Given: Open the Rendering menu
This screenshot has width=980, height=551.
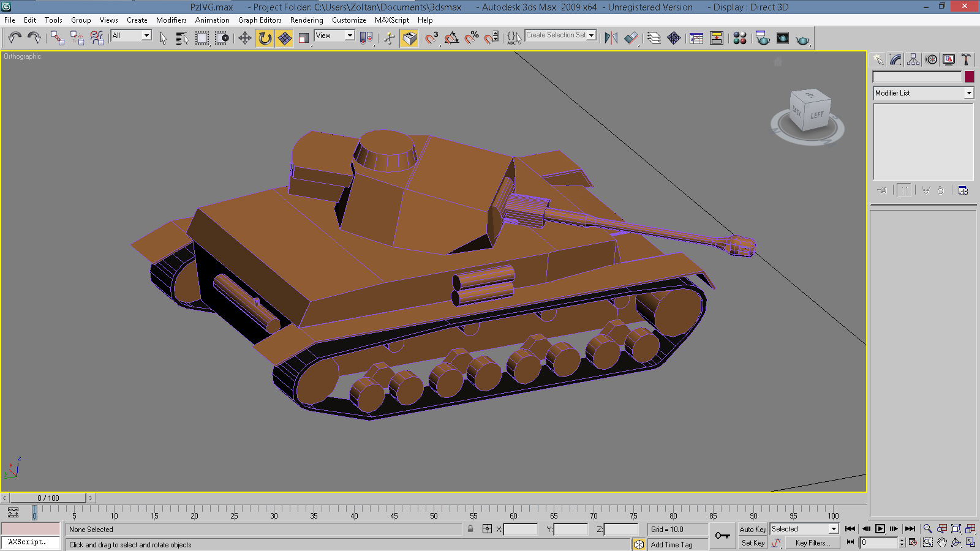Looking at the screenshot, I should [x=307, y=20].
